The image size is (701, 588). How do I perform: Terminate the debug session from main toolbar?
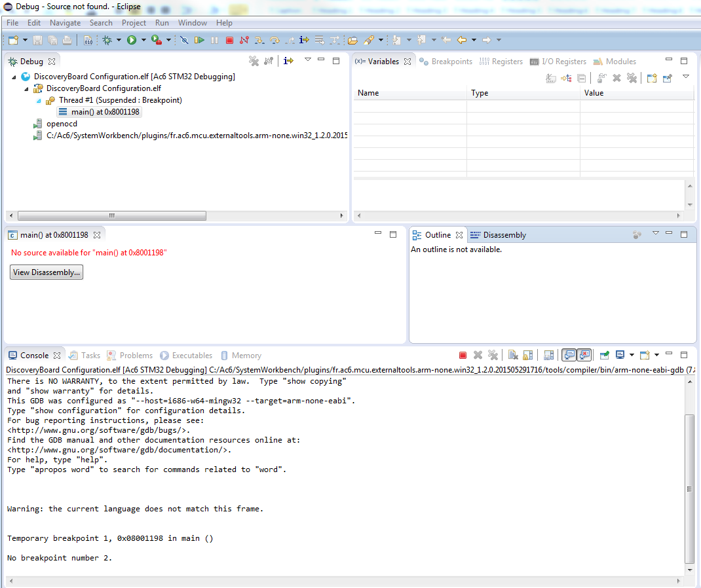click(x=229, y=40)
